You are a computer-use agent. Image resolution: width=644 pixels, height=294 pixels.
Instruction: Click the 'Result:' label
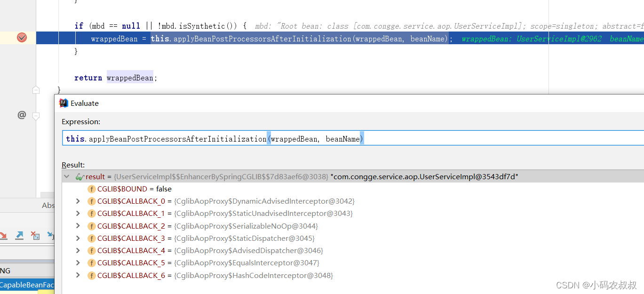(x=73, y=165)
